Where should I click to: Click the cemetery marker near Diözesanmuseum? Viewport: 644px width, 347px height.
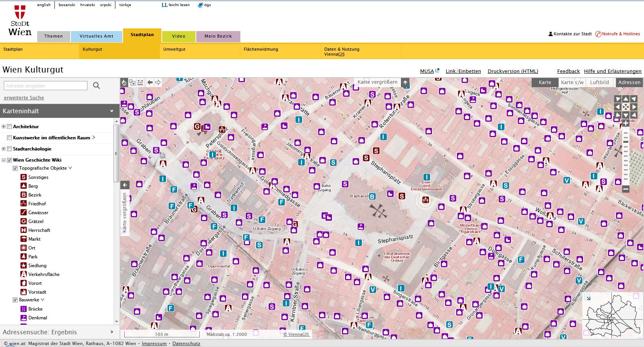tap(425, 200)
